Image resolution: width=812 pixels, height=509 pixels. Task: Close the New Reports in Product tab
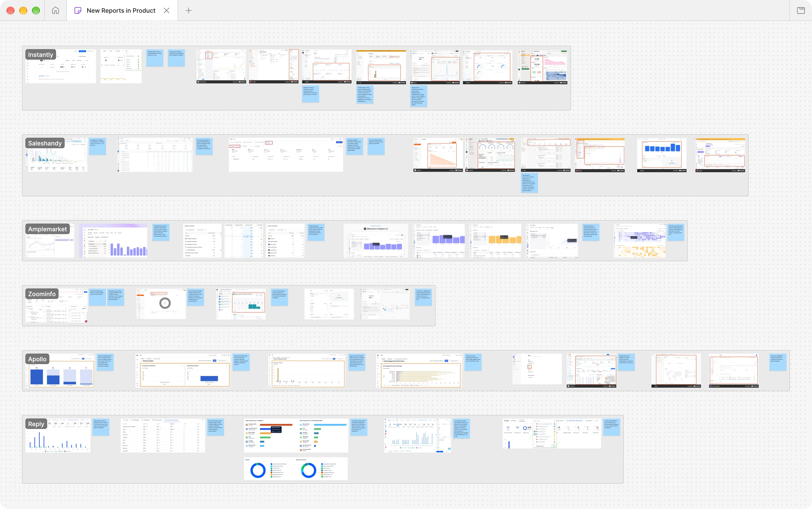point(166,10)
